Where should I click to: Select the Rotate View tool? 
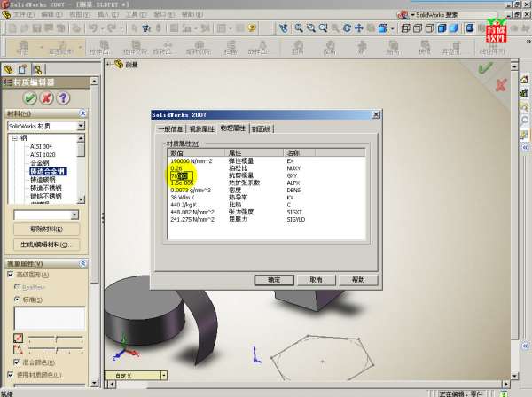click(348, 28)
